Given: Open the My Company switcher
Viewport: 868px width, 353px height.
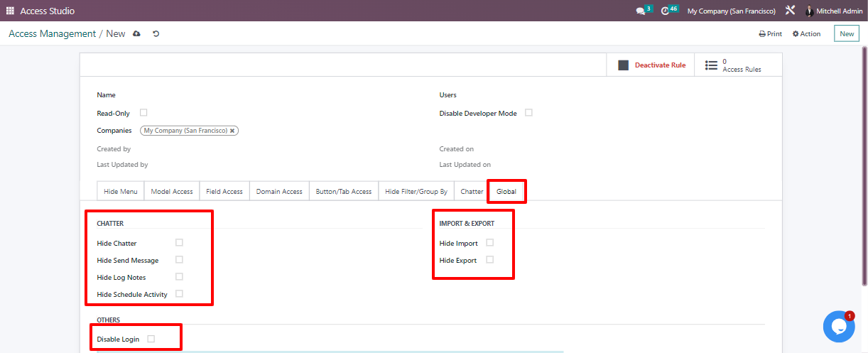Looking at the screenshot, I should (x=731, y=11).
